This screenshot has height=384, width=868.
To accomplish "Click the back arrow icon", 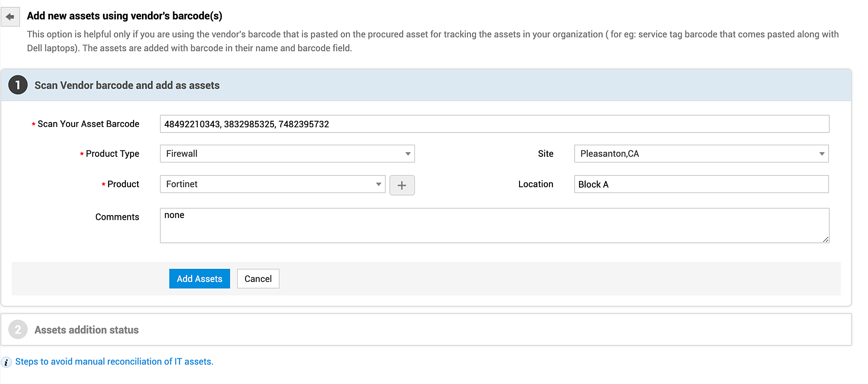I will click(10, 17).
